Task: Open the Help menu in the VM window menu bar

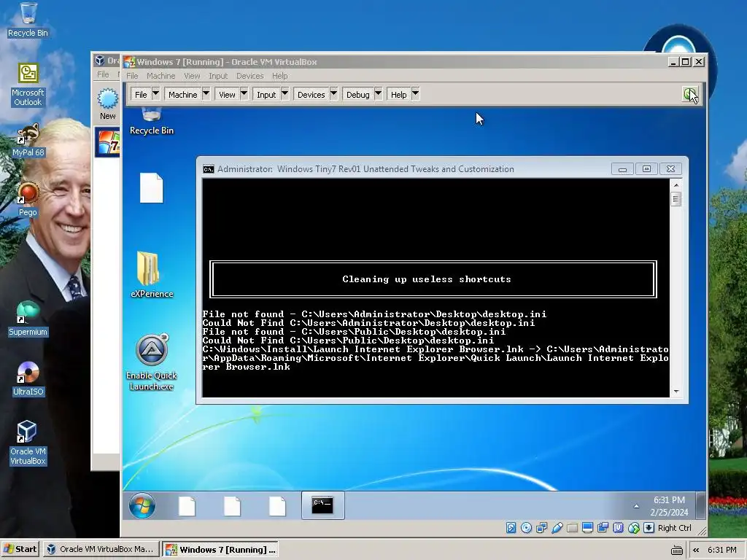Action: tap(279, 76)
